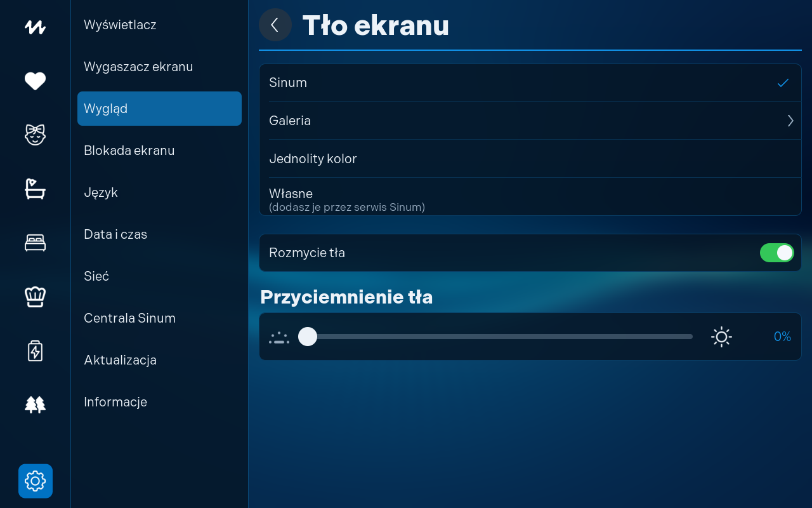Viewport: 812px width, 508px height.
Task: Open Informacje settings
Action: tap(159, 402)
